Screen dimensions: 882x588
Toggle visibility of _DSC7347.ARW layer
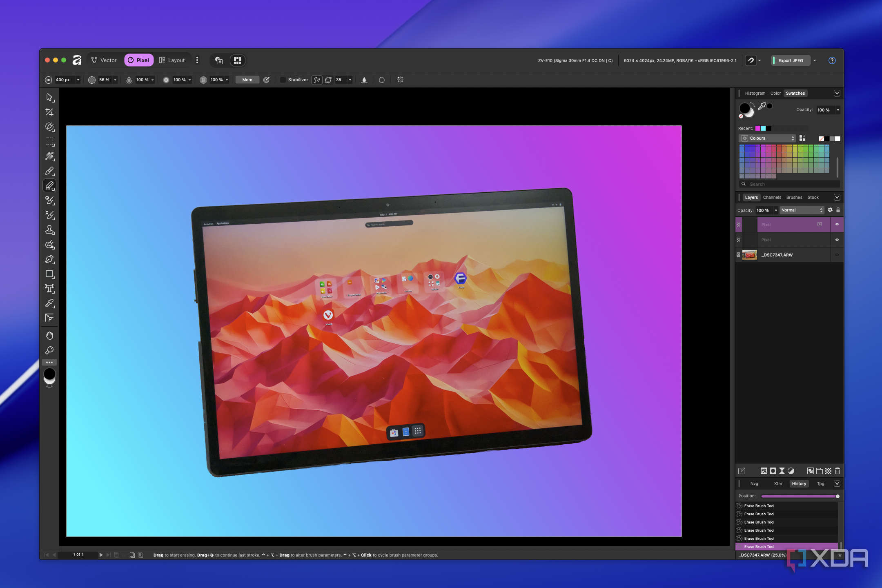(837, 255)
